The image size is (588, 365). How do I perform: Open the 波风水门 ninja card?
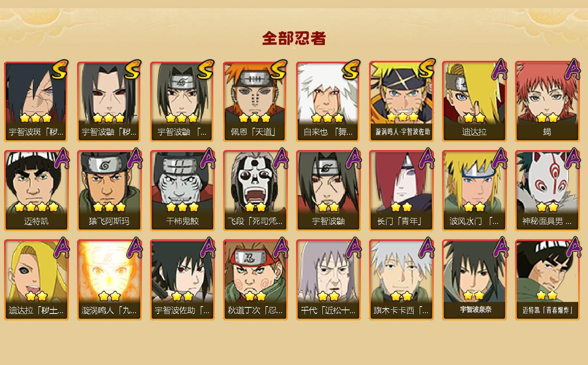click(474, 191)
